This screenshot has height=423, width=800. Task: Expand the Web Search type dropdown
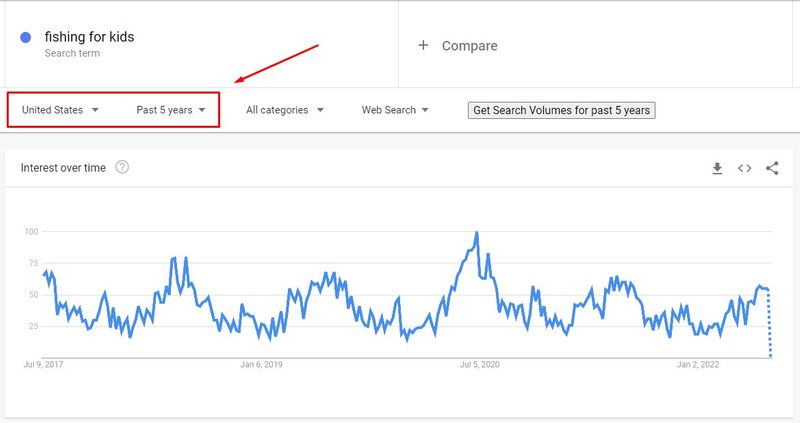pos(395,110)
